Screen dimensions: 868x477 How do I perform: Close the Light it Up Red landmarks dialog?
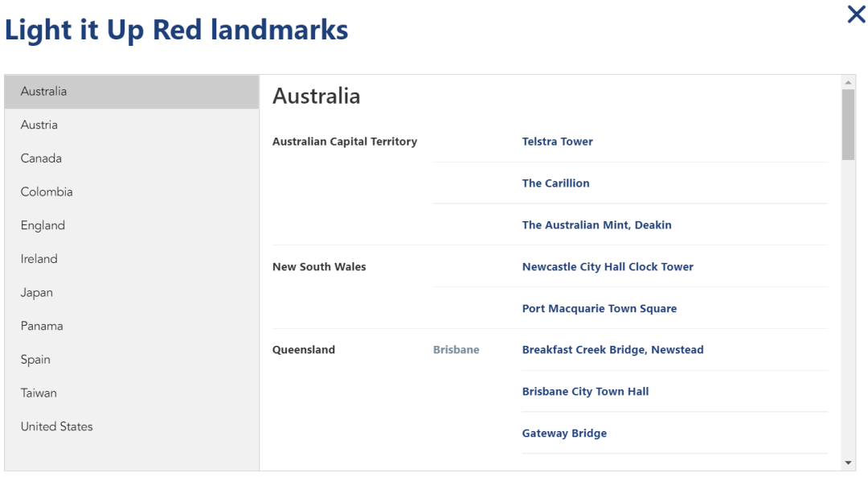tap(856, 14)
